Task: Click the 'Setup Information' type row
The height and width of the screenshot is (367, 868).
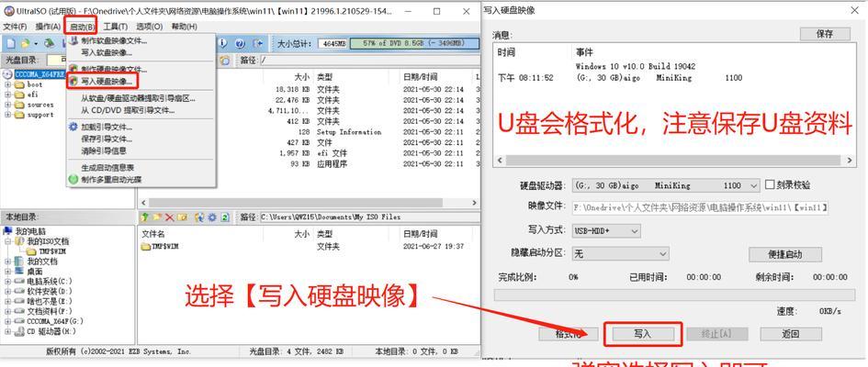Action: coord(349,132)
